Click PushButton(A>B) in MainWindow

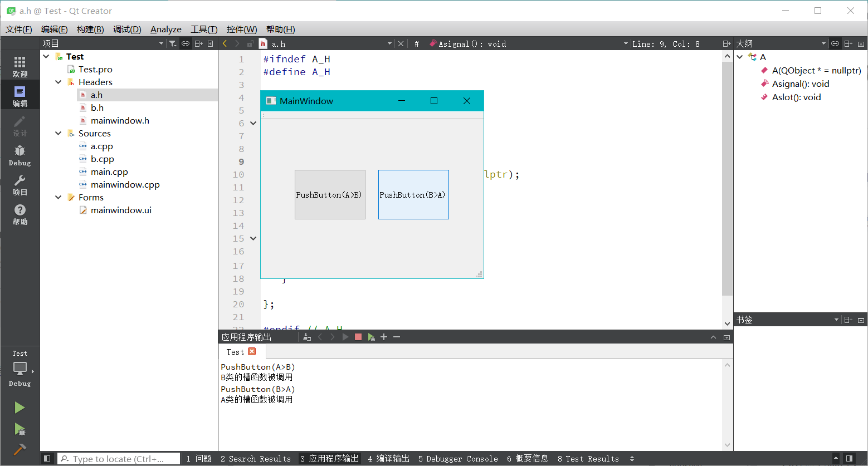click(330, 194)
